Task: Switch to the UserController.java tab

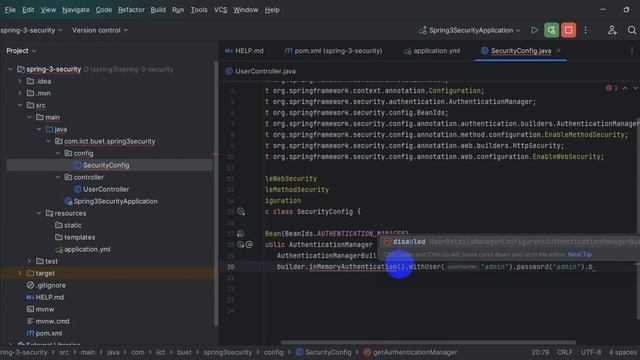Action: click(x=261, y=71)
